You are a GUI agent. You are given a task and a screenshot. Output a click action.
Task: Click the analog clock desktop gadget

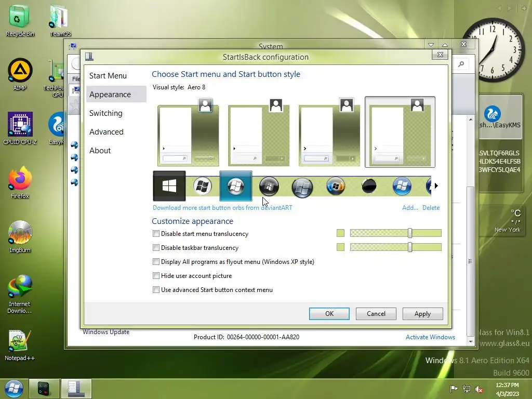[494, 50]
